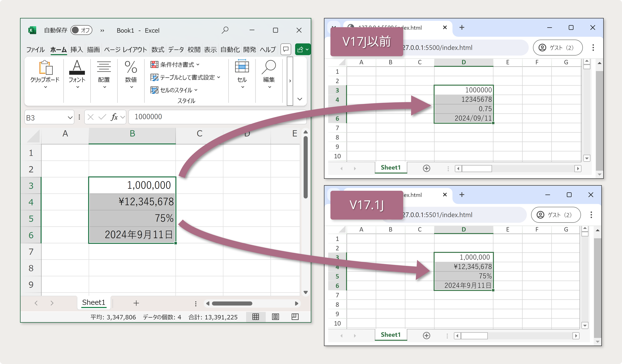The width and height of the screenshot is (622, 364).
Task: Open 条件付き書式 menu
Action: point(175,65)
